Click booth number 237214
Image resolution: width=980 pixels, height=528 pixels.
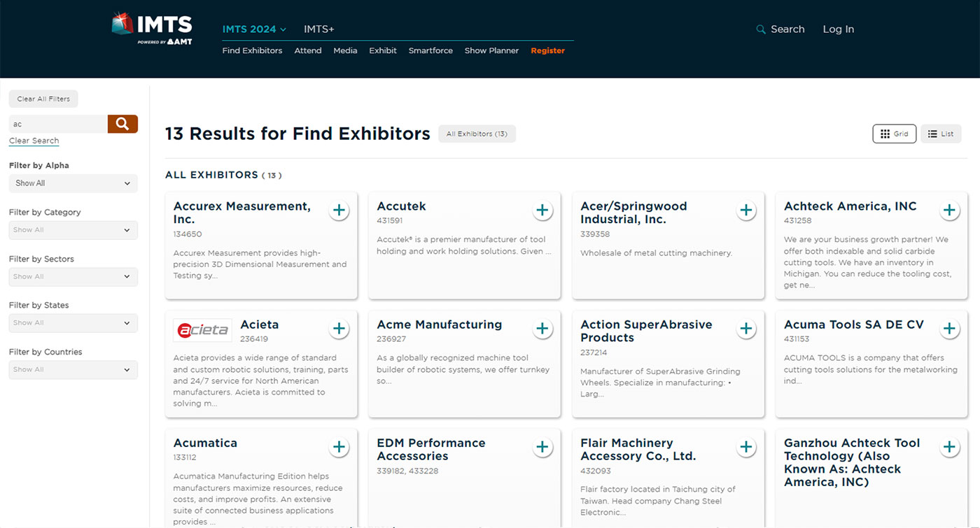coord(594,352)
